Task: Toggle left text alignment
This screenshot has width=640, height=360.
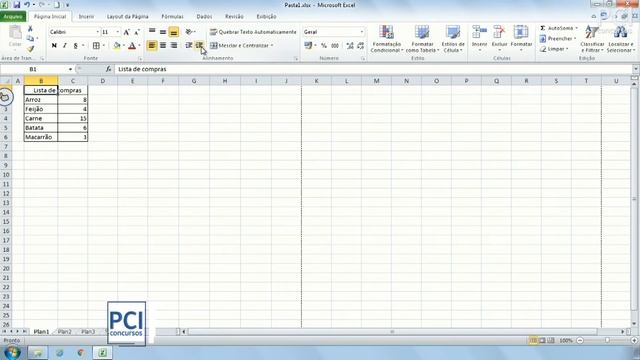Action: [x=152, y=45]
